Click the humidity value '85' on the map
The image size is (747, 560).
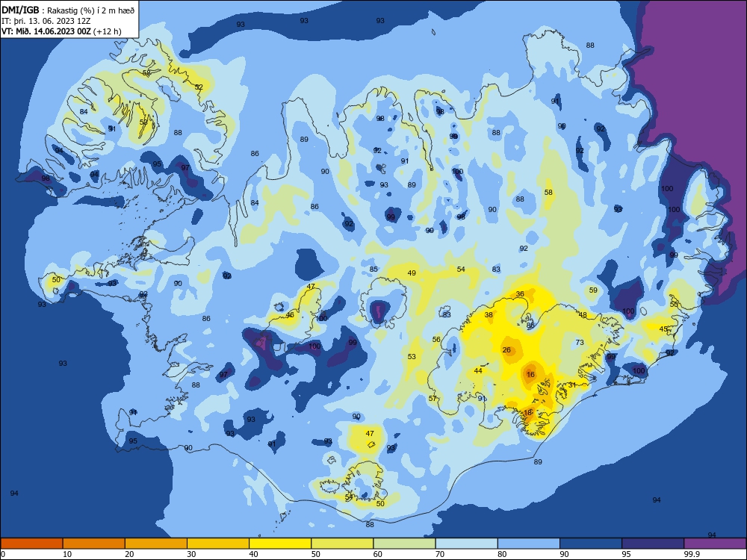pyautogui.click(x=373, y=269)
